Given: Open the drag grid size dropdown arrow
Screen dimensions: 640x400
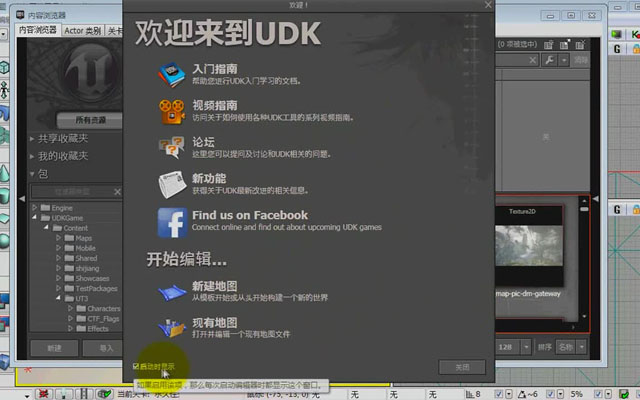Looking at the screenshot, I should (x=509, y=394).
